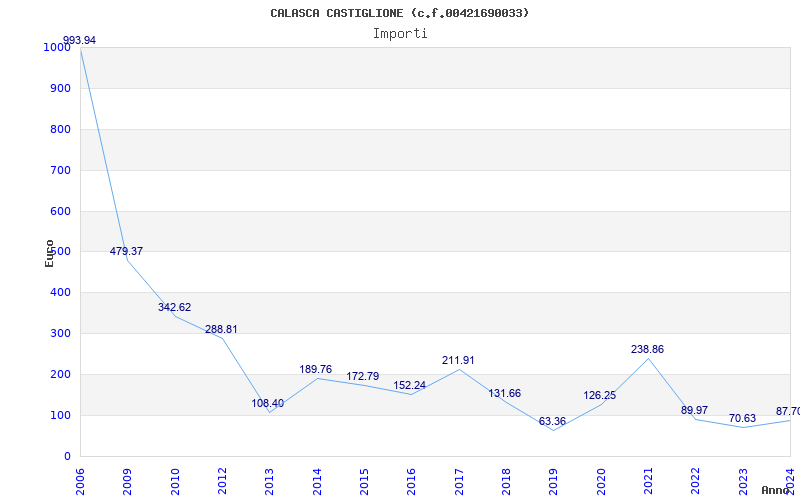Click the 700 y-axis tick label
The image size is (800, 500).
click(x=60, y=170)
